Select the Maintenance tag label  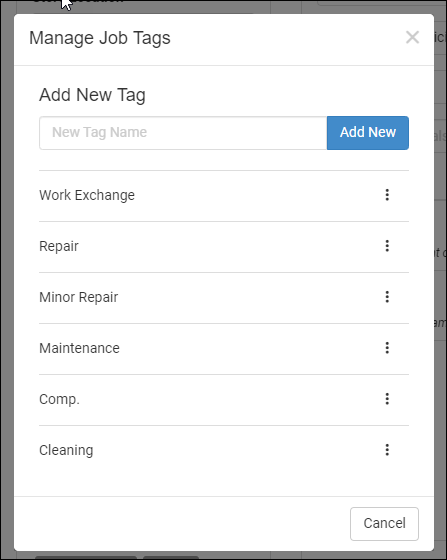(x=79, y=348)
